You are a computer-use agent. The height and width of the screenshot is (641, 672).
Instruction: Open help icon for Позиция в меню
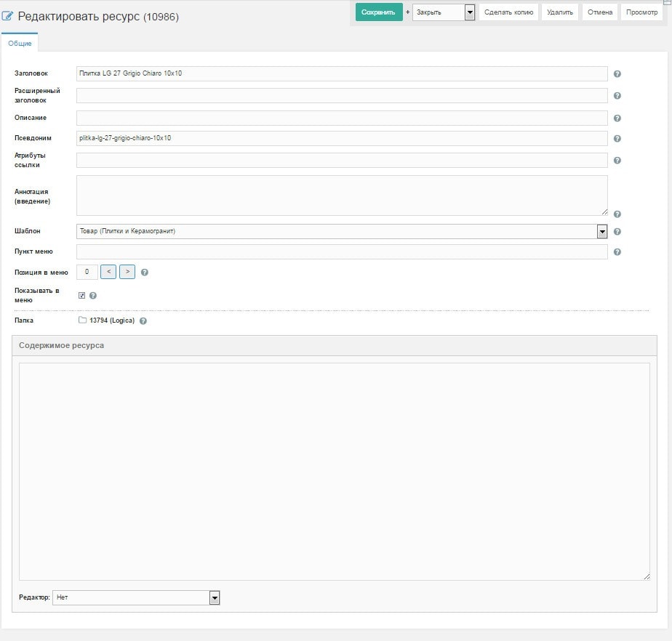145,273
